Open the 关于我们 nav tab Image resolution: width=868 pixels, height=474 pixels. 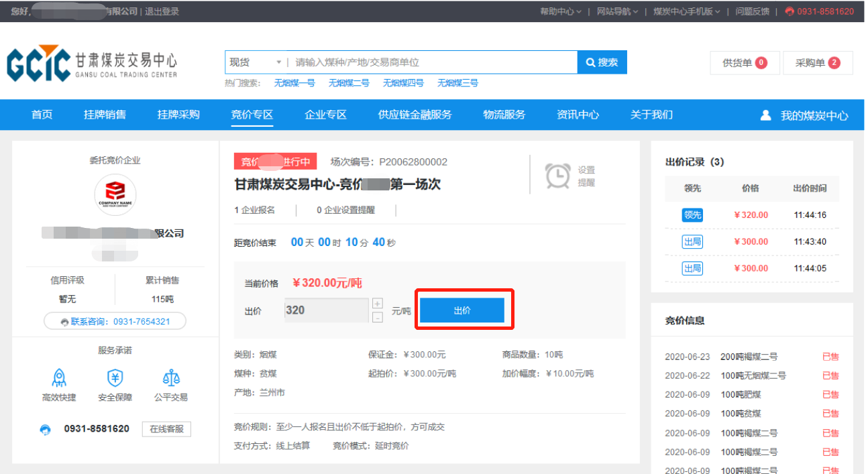pos(651,115)
